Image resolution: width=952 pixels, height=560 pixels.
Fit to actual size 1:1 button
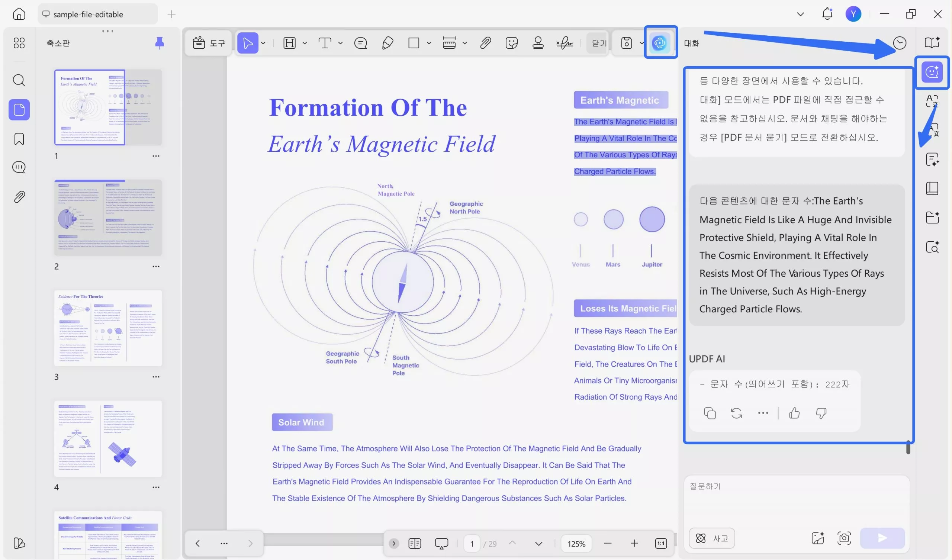click(x=661, y=543)
